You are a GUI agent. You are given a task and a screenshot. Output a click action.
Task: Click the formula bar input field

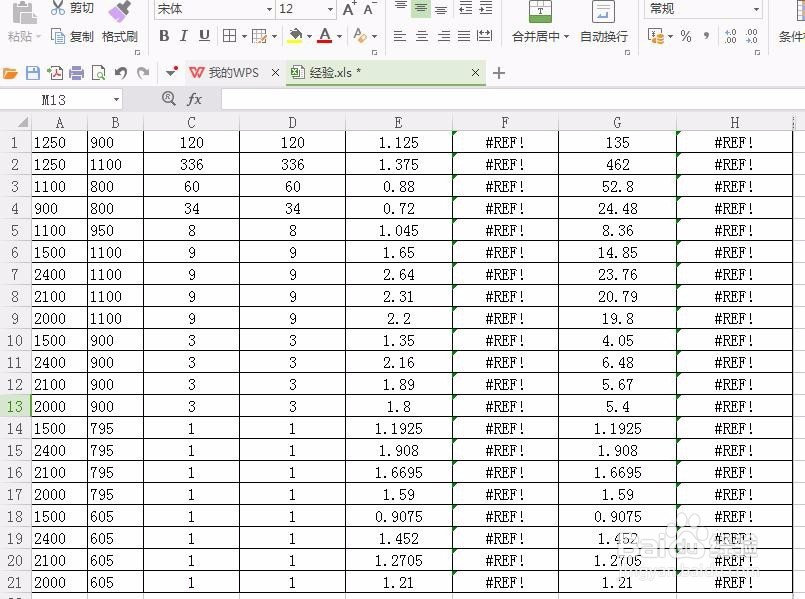pos(512,100)
